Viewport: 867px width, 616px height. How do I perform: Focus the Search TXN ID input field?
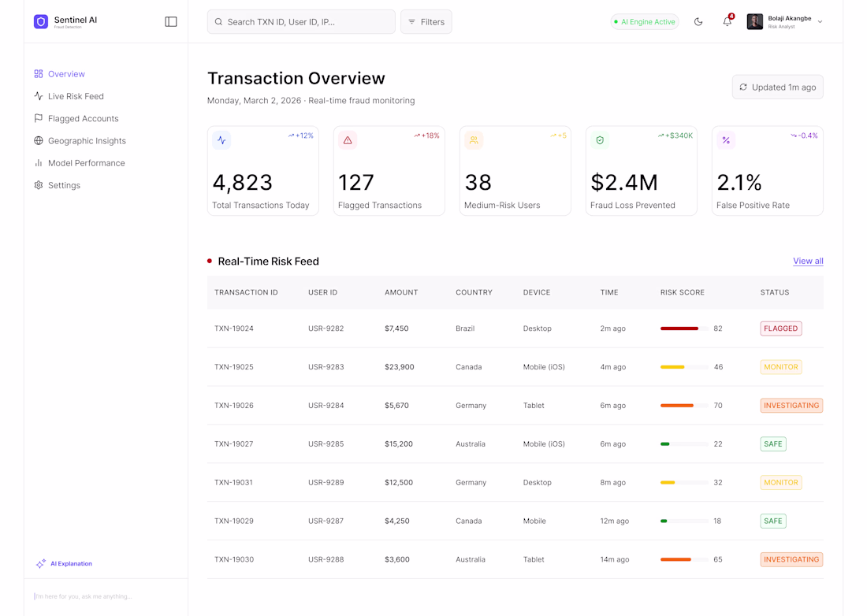(x=301, y=22)
